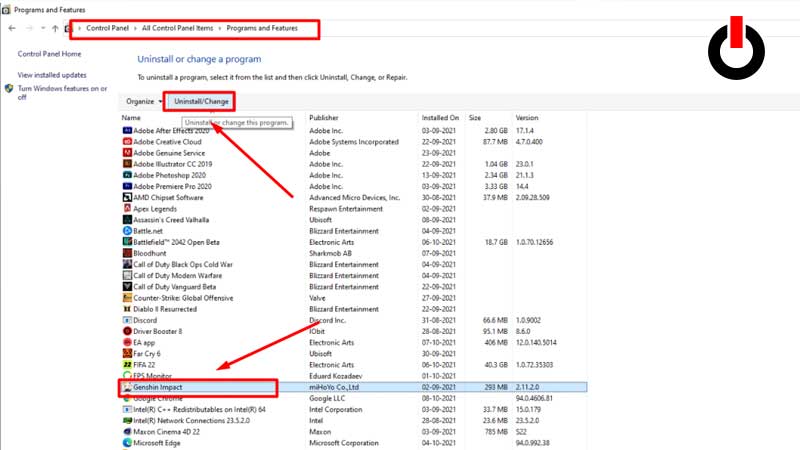Image resolution: width=800 pixels, height=450 pixels.
Task: Sort by the Name column header
Action: tap(131, 118)
